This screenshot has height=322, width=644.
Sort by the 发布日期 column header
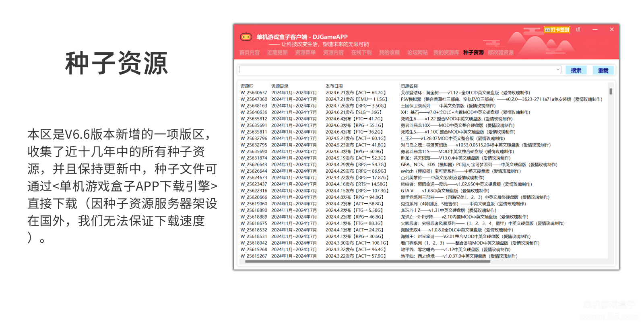point(334,86)
